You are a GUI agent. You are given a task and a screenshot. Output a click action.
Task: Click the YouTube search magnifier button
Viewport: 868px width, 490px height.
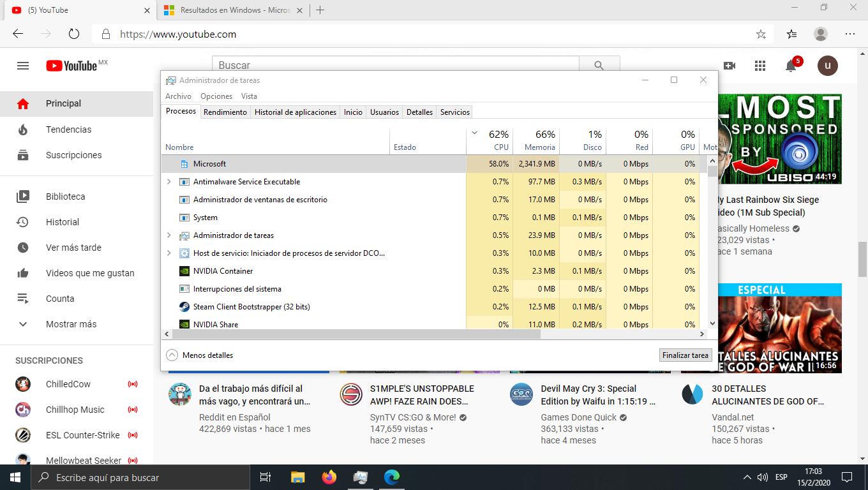click(599, 65)
